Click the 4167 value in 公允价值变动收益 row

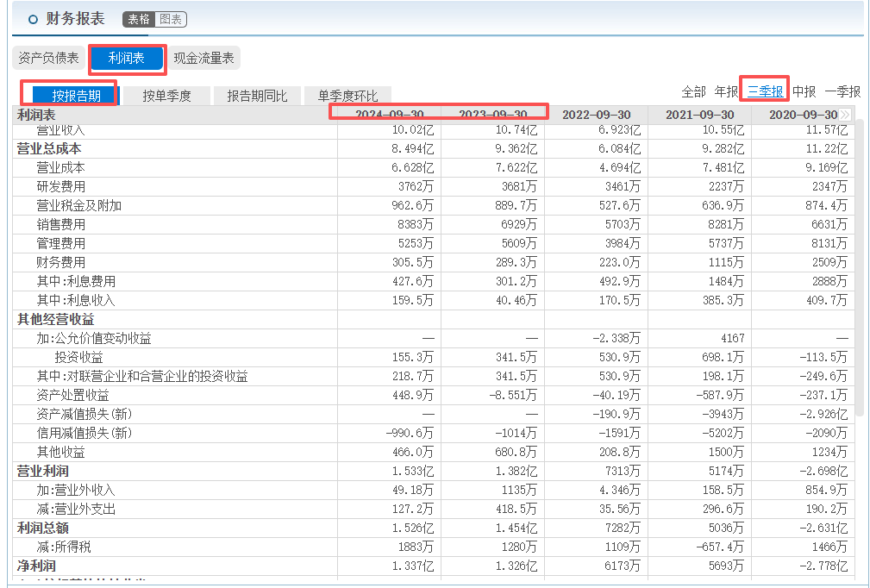(x=732, y=338)
